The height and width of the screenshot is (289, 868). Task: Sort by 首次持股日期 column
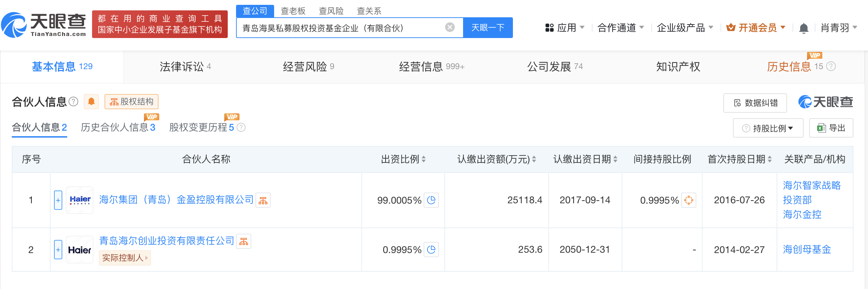click(740, 159)
